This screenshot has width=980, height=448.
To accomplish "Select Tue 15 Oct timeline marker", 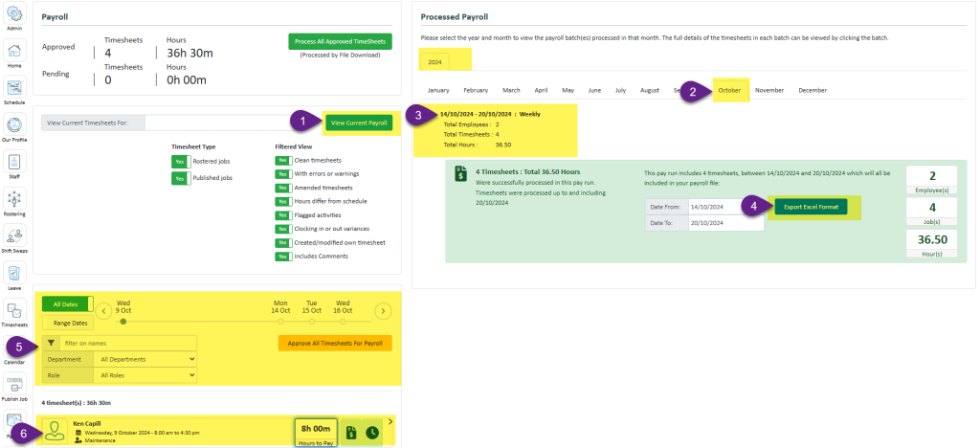I will [x=311, y=321].
